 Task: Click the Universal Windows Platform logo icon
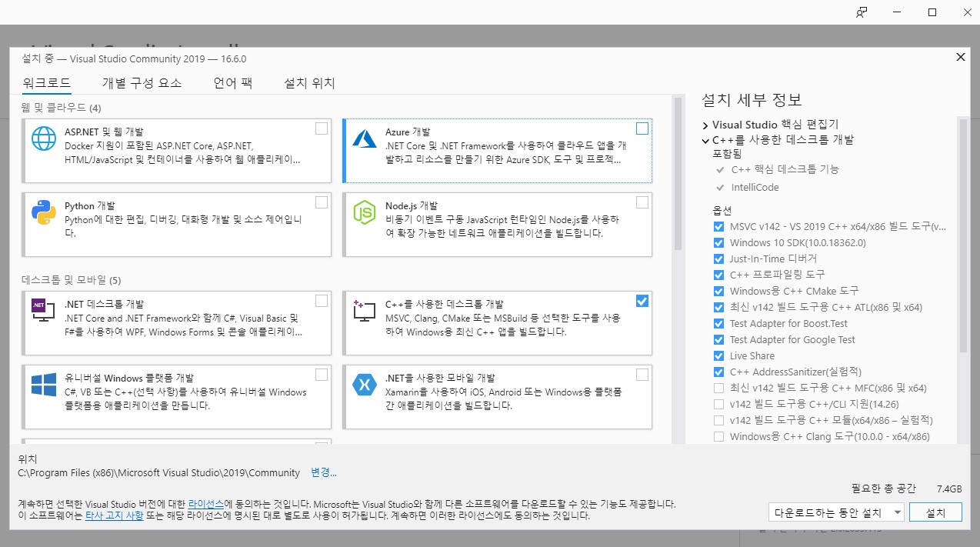point(44,384)
